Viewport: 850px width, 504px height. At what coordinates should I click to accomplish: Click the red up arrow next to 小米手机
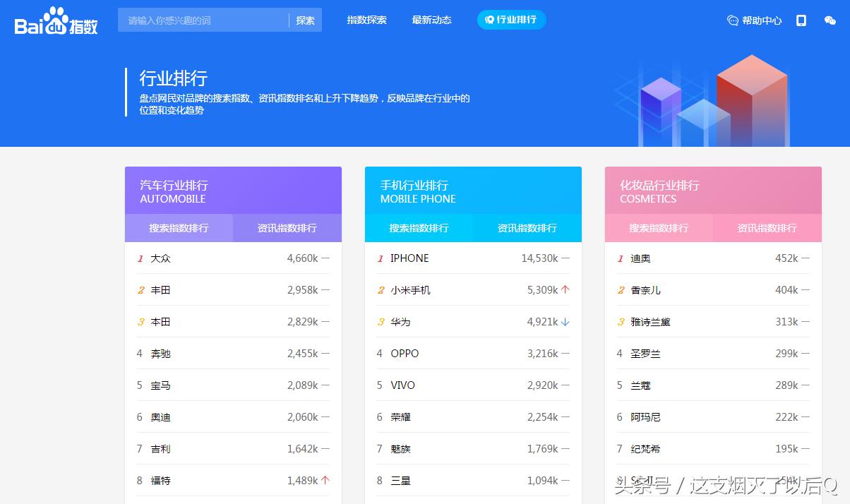click(x=566, y=289)
